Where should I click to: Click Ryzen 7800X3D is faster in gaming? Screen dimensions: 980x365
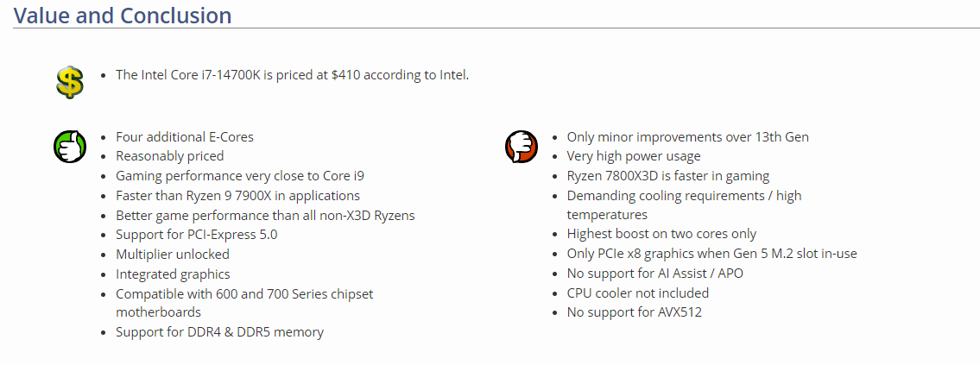[x=667, y=176]
